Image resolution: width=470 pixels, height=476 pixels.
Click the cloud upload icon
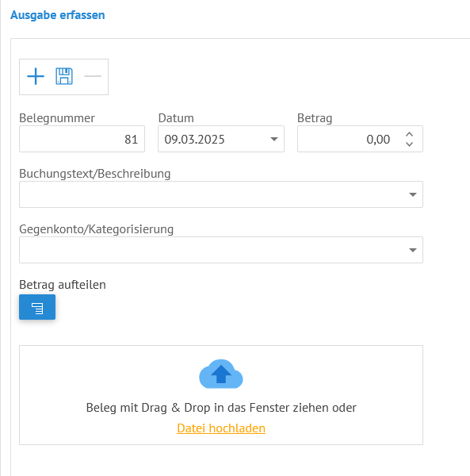point(221,374)
